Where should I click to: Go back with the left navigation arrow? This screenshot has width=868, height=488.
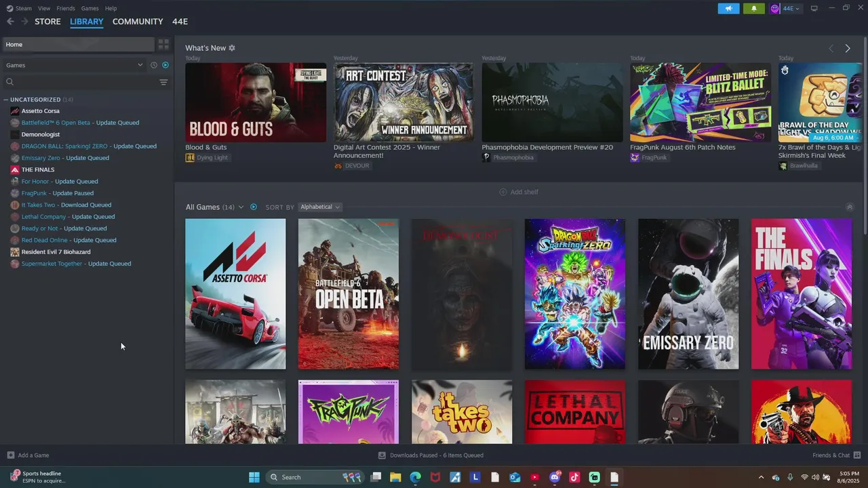(x=10, y=22)
